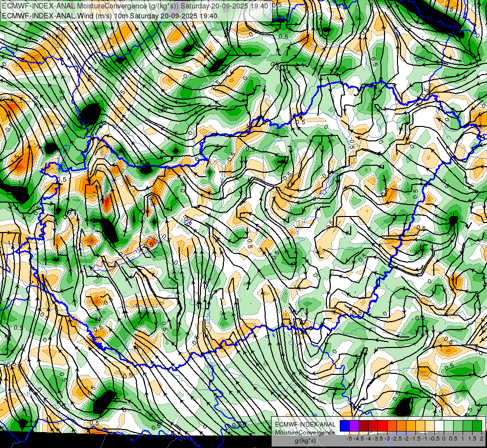487x448 pixels.
Task: Click the '-1.5' tick label on the legend scale
Action: (415, 439)
